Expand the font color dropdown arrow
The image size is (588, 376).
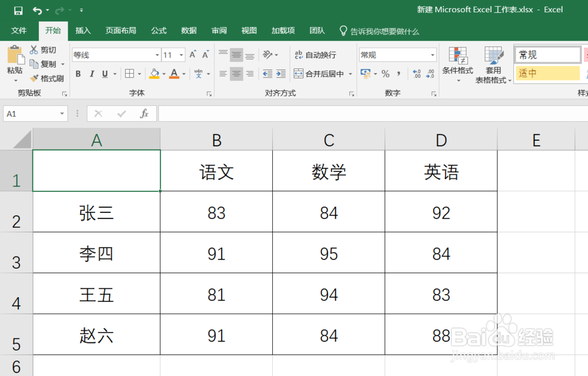click(183, 74)
